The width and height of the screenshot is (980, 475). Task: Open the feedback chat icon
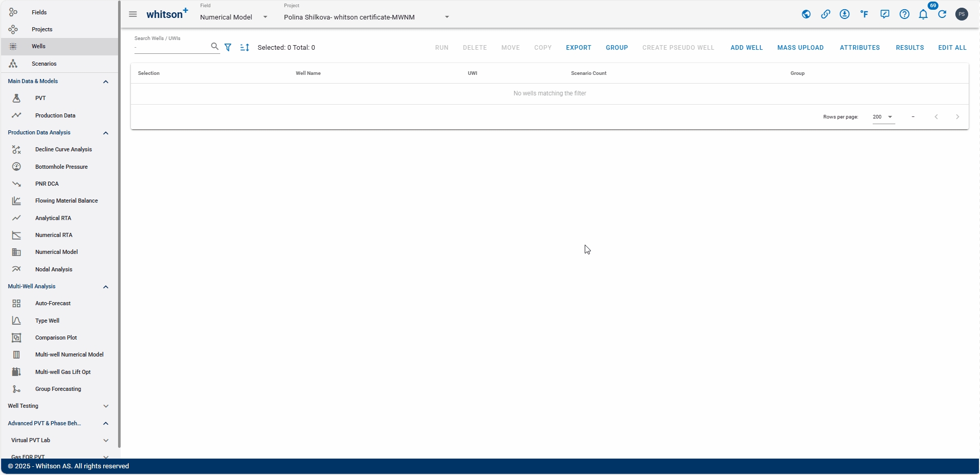pyautogui.click(x=885, y=14)
